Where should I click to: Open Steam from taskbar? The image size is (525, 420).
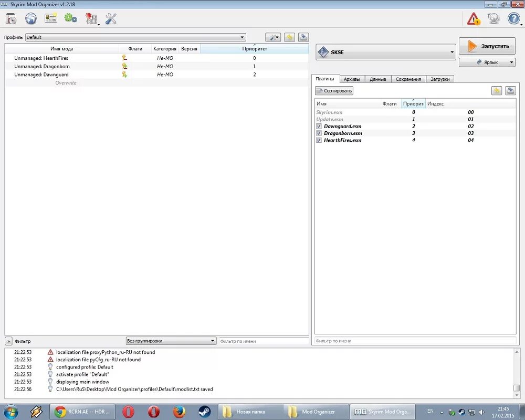click(x=205, y=412)
